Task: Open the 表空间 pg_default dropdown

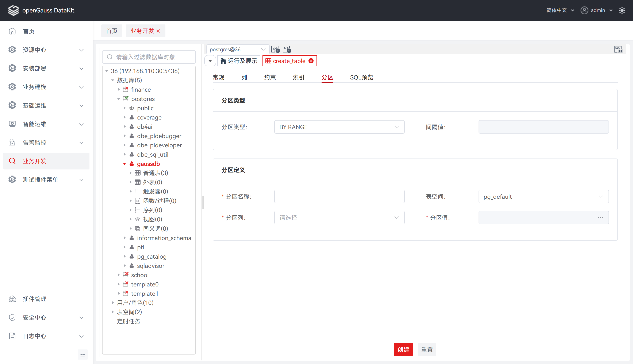Action: [x=543, y=196]
